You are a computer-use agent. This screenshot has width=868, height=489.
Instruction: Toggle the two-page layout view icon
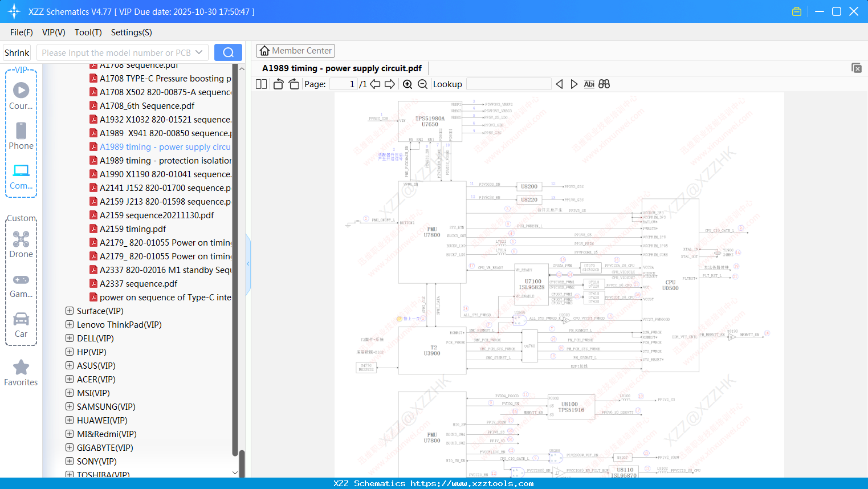click(x=261, y=84)
